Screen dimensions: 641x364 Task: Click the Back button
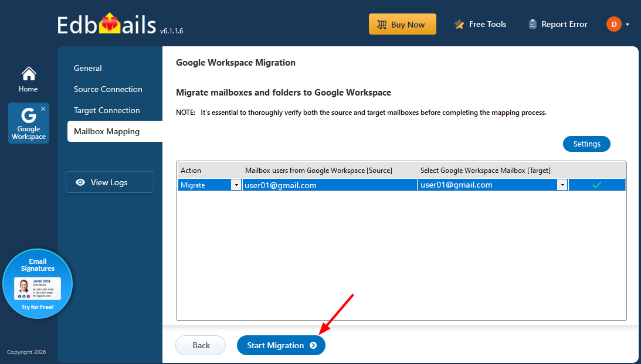pyautogui.click(x=201, y=345)
